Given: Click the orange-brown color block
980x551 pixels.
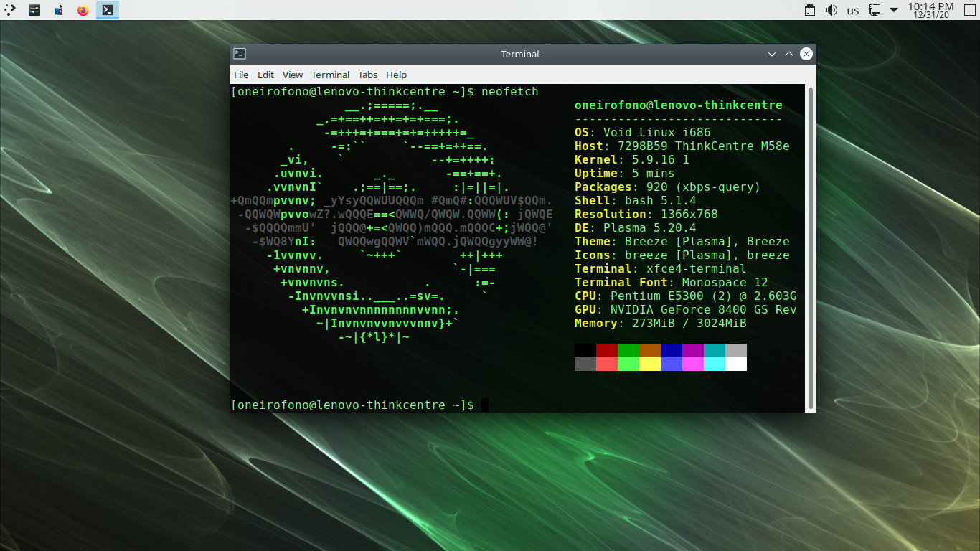Looking at the screenshot, I should point(650,350).
